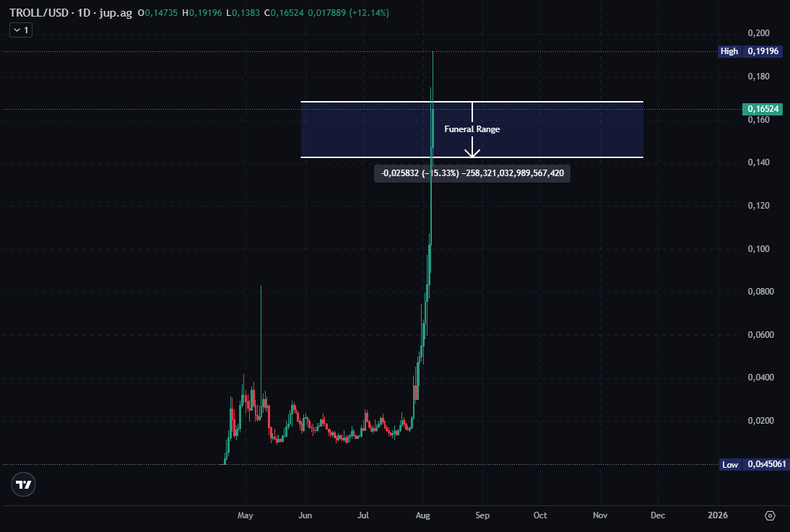Click the Nov date axis label
The height and width of the screenshot is (532, 790).
click(x=600, y=515)
